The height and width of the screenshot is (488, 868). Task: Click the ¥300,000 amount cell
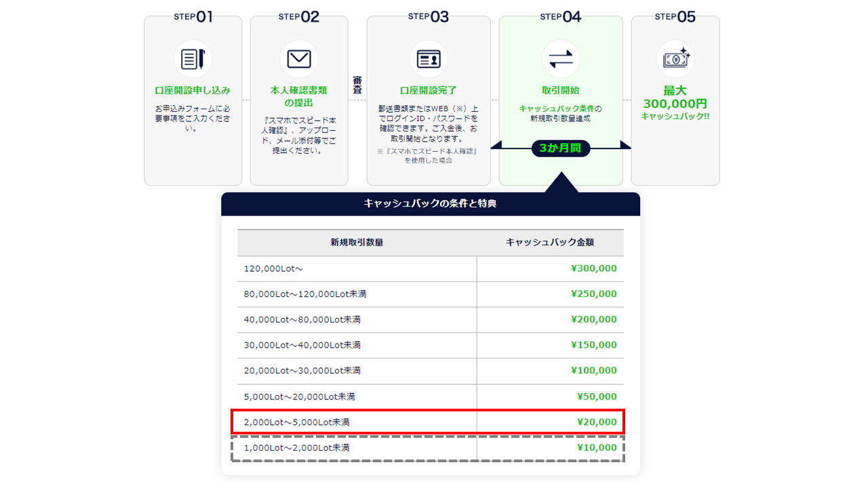550,268
